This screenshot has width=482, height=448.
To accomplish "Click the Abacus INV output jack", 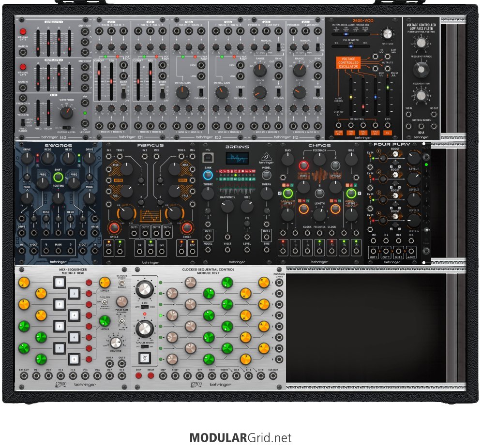I will pyautogui.click(x=162, y=252).
